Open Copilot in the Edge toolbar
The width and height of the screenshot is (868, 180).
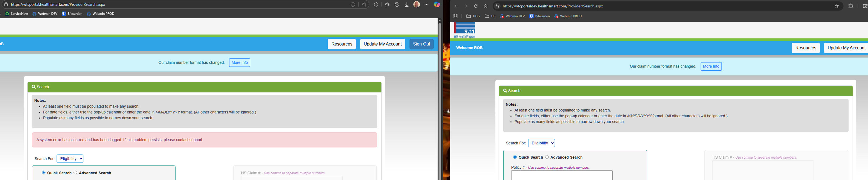click(x=437, y=5)
